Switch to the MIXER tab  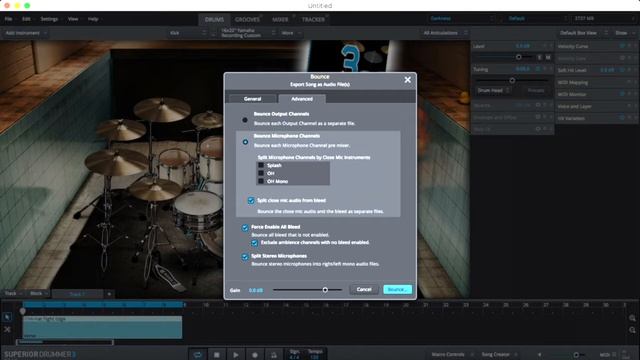[280, 20]
